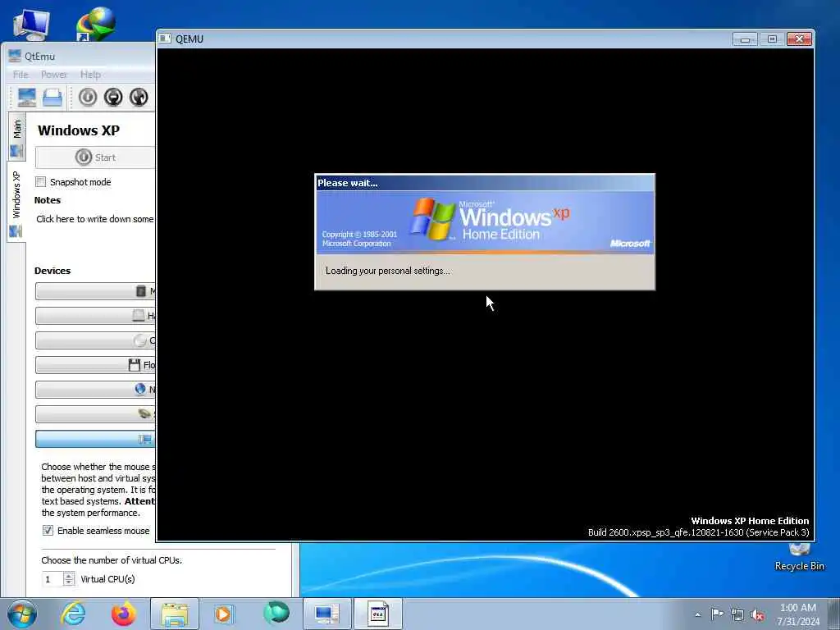
Task: Switch to the Windows XP vertical tab
Action: click(x=16, y=203)
